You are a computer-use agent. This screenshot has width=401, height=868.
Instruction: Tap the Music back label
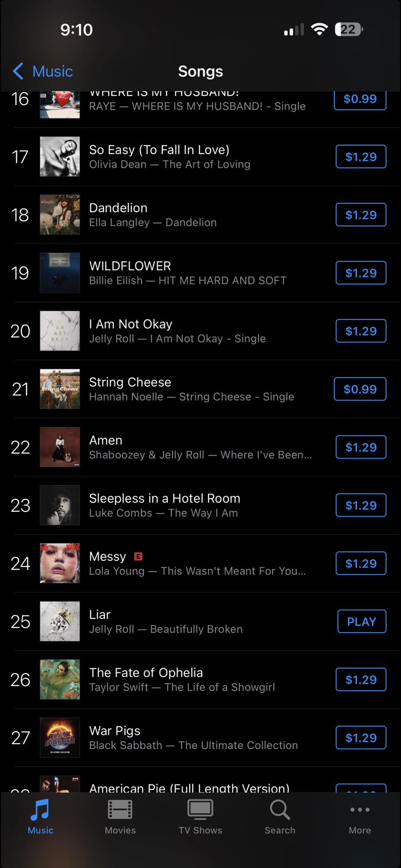pyautogui.click(x=53, y=71)
